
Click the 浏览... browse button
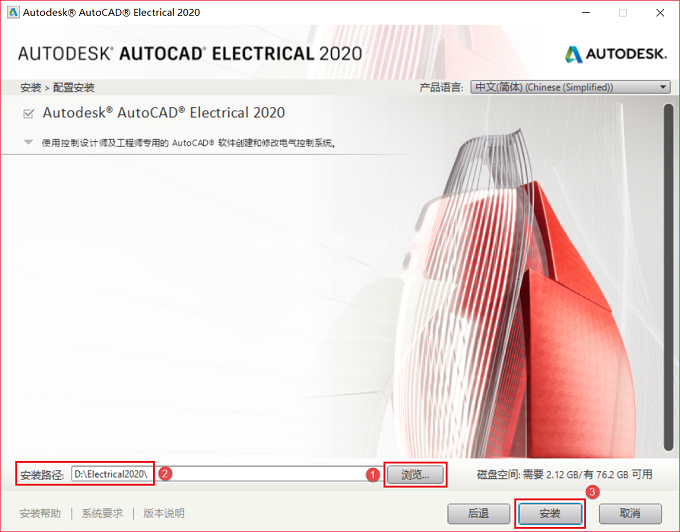415,475
